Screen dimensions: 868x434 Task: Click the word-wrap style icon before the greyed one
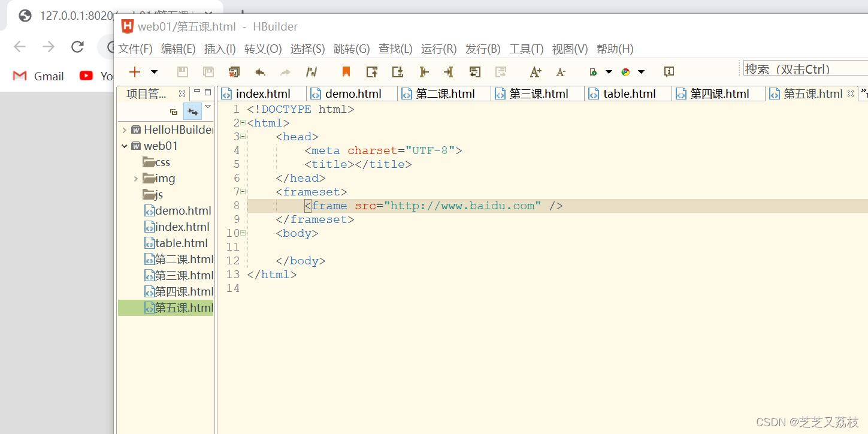[475, 72]
